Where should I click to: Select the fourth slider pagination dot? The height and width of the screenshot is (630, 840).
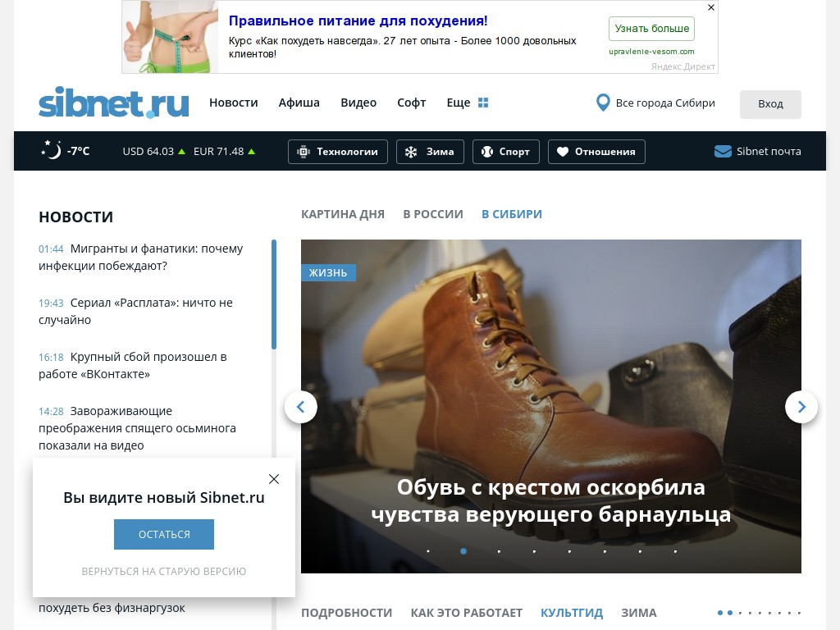[534, 551]
